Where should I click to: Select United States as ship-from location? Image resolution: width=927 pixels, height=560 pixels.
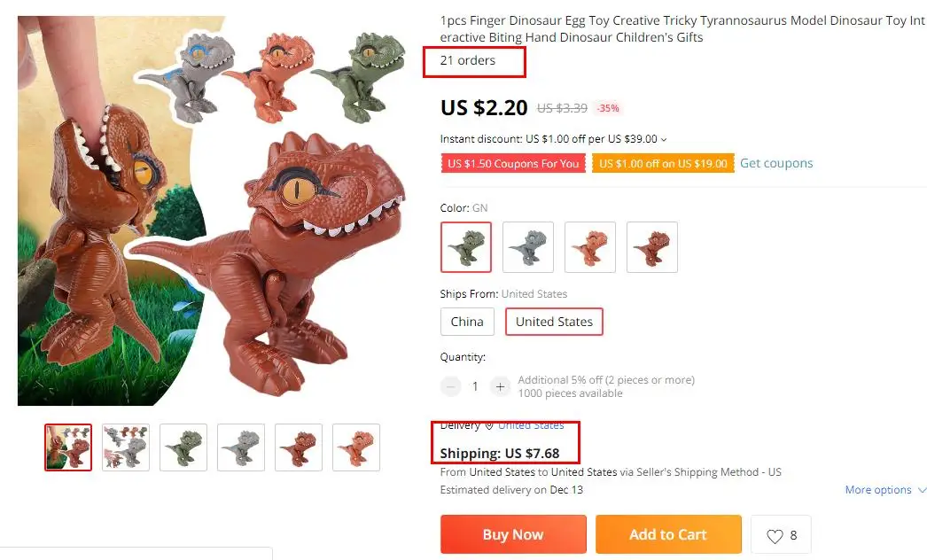tap(554, 322)
